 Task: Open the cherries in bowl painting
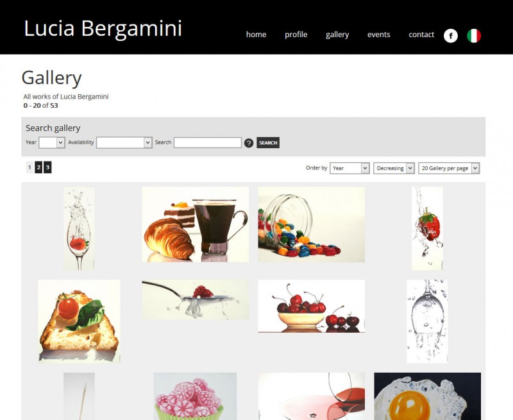(x=312, y=306)
